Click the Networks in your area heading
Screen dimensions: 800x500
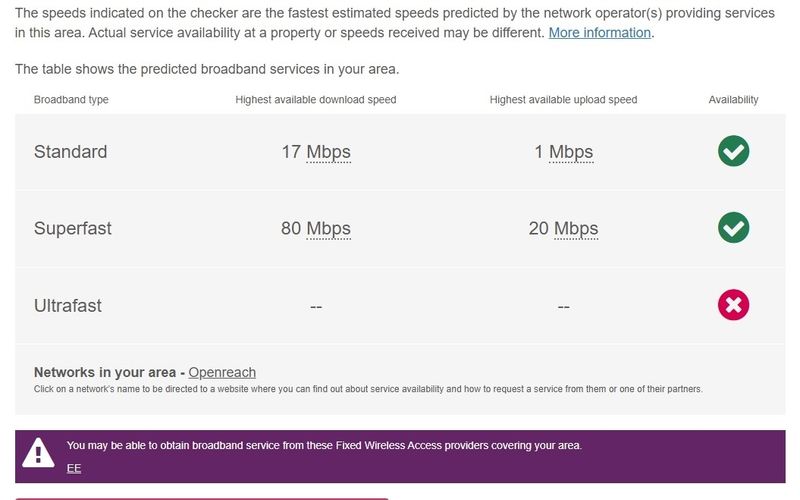(x=106, y=373)
